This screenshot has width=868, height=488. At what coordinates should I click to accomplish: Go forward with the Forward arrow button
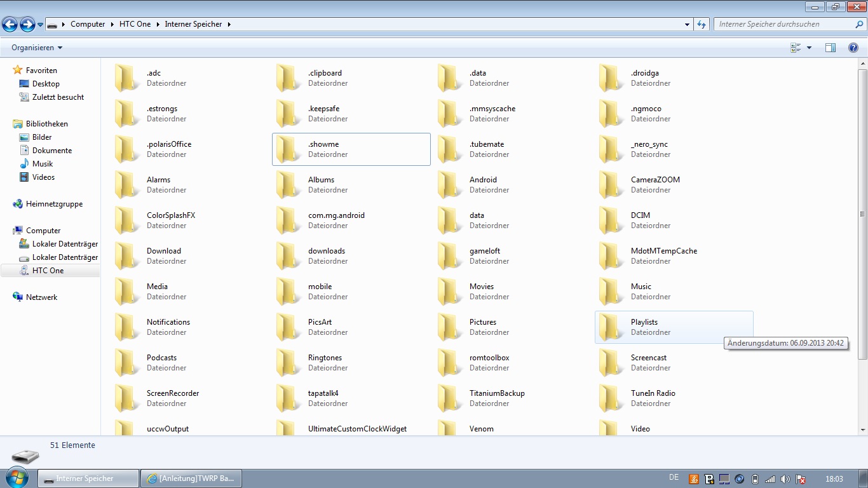[27, 25]
